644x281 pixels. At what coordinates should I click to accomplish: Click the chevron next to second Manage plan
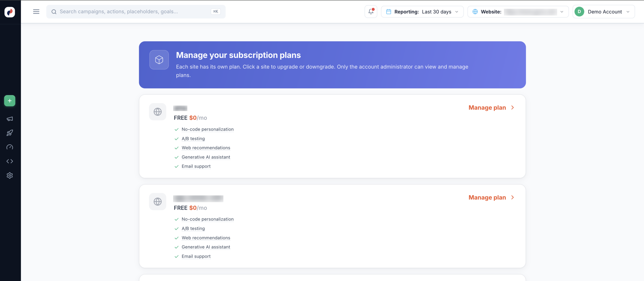(x=512, y=197)
